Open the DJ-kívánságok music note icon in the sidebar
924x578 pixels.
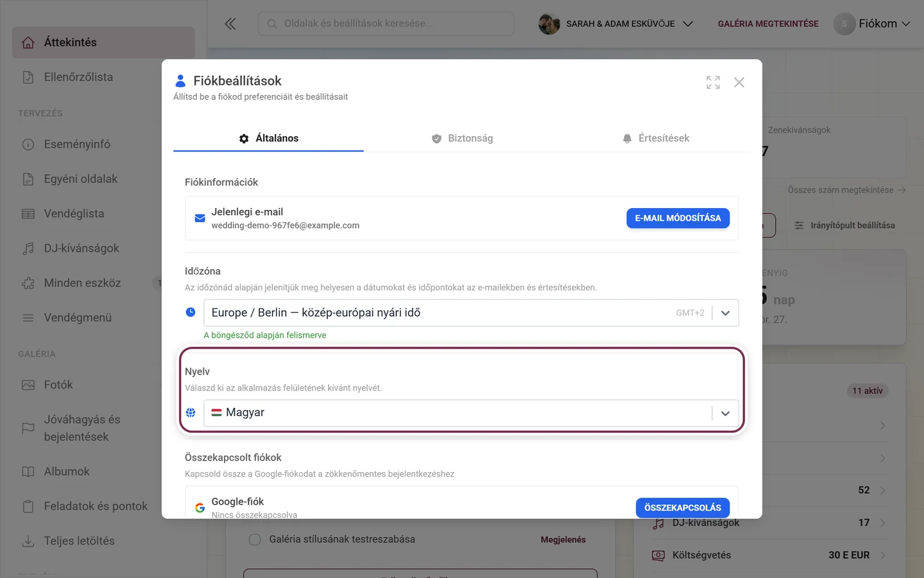[28, 249]
